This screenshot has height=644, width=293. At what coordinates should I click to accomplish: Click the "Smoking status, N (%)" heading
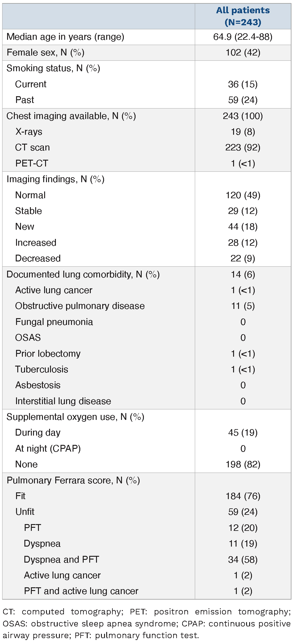coord(53,68)
